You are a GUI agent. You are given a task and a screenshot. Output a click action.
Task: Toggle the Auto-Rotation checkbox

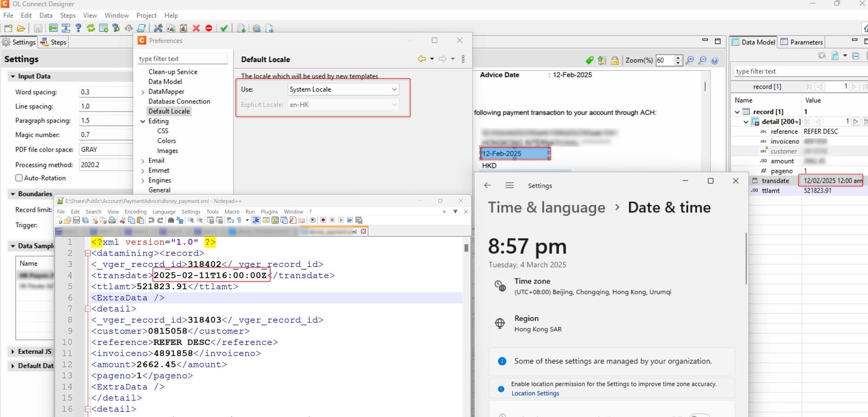tap(19, 178)
